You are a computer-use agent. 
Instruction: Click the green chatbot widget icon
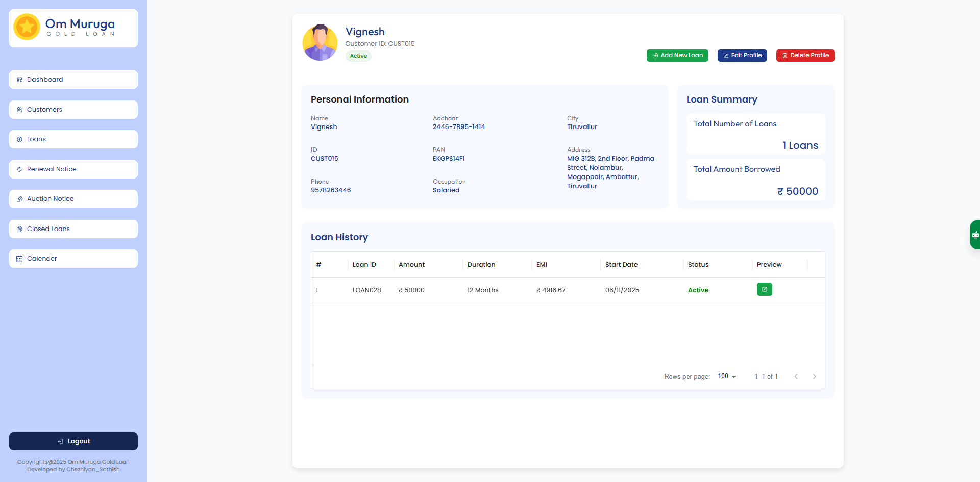(x=975, y=235)
